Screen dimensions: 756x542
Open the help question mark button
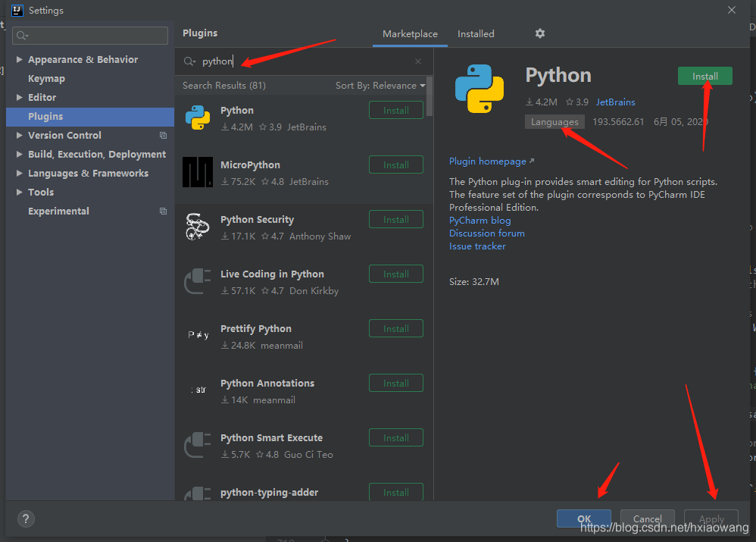pyautogui.click(x=26, y=519)
